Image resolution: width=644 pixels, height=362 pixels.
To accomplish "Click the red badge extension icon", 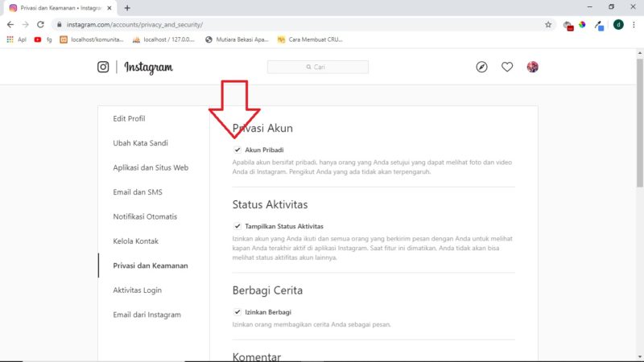I will [568, 26].
